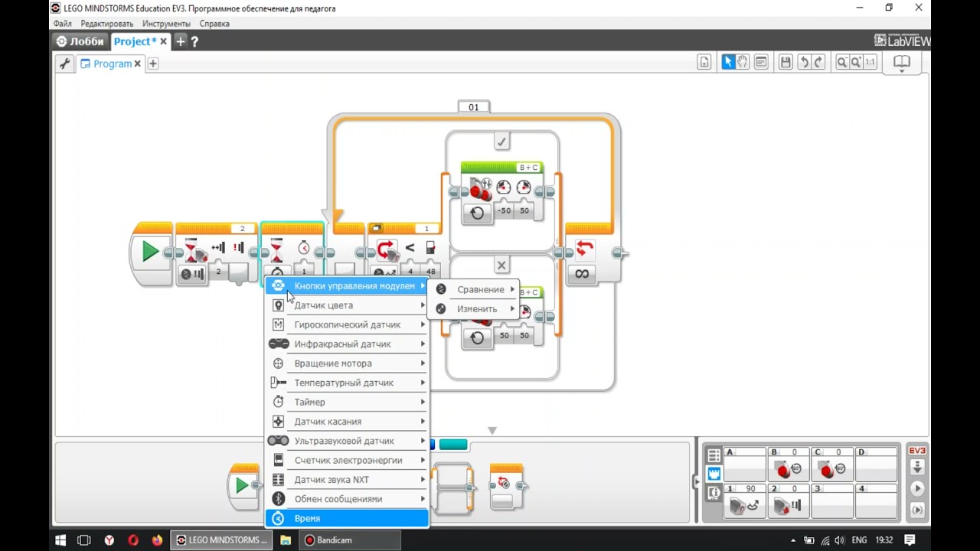Run the selected blocks

916,510
